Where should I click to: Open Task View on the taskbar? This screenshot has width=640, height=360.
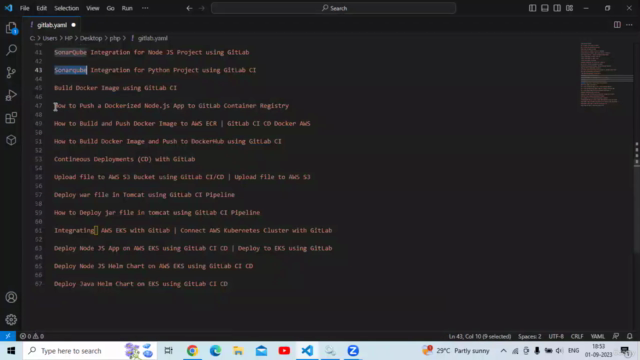coord(168,351)
